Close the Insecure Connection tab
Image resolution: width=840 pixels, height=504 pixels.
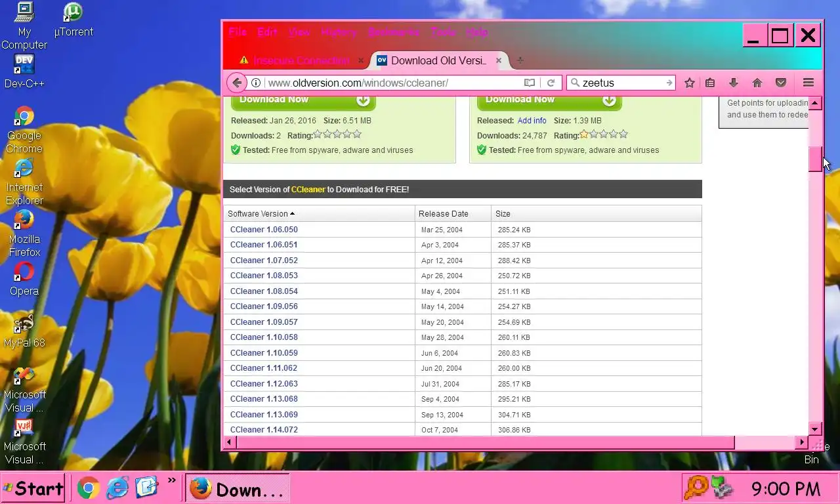click(360, 60)
